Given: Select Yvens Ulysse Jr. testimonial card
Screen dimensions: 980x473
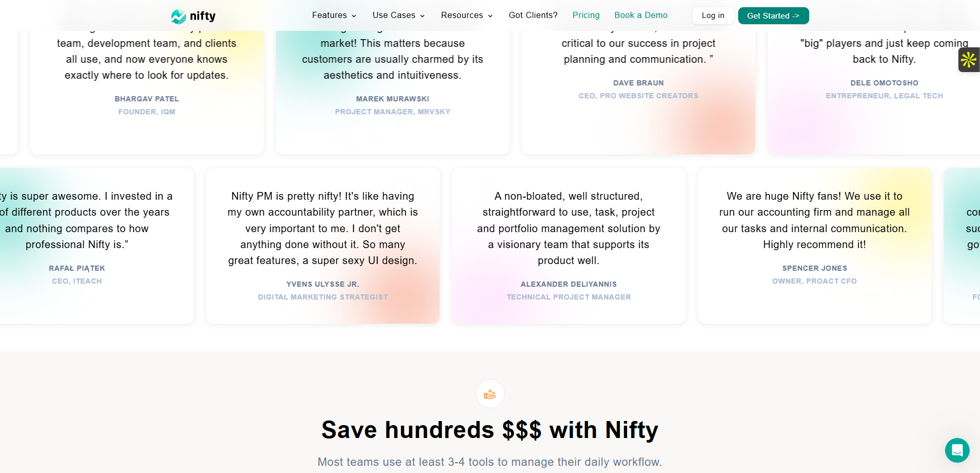Looking at the screenshot, I should click(x=323, y=246).
